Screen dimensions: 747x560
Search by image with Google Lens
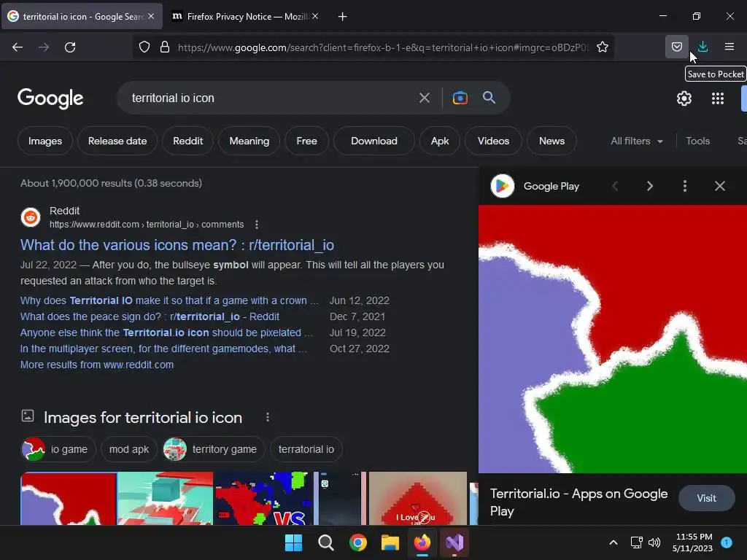[x=460, y=98]
